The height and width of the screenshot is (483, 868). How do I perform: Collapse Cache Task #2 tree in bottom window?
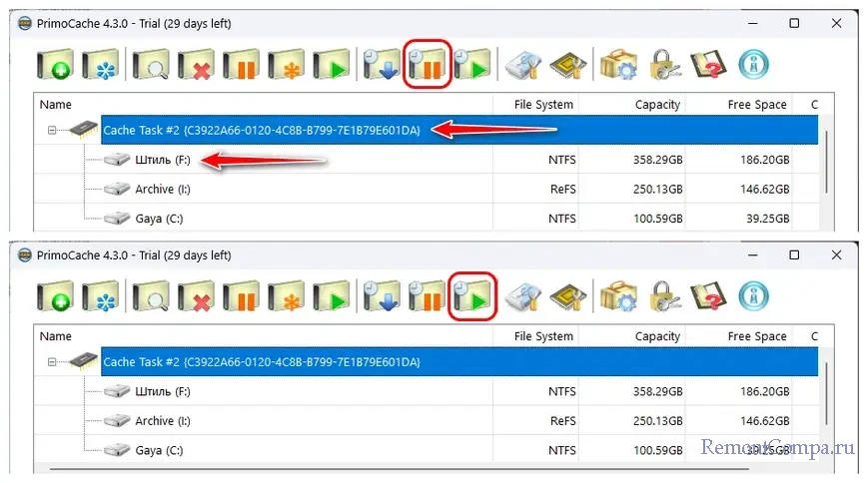pyautogui.click(x=49, y=362)
